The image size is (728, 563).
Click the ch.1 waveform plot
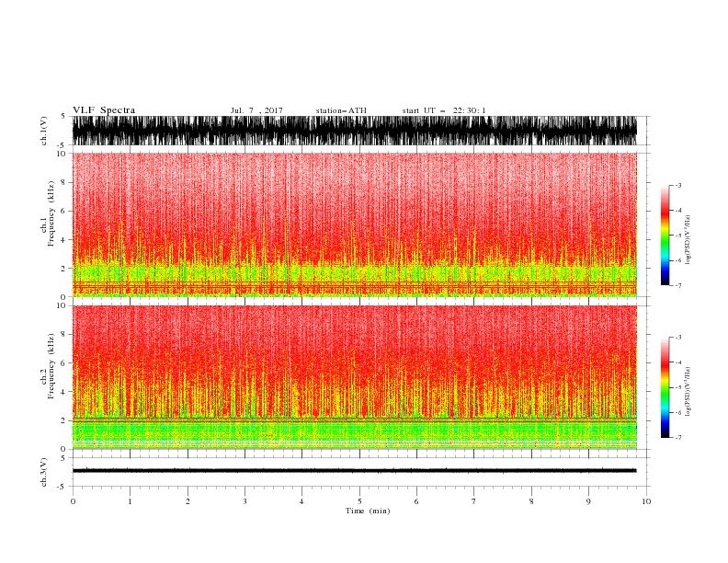[x=354, y=131]
